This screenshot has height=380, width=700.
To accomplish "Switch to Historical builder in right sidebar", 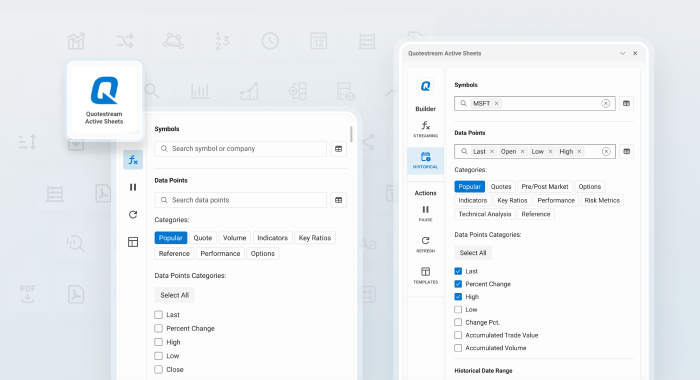I will 425,160.
